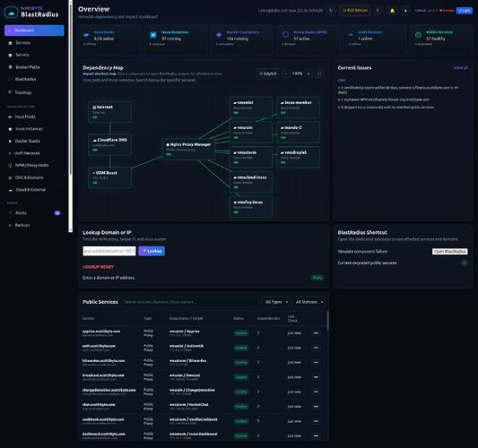
Task: Click the domain or IP lookup field
Action: point(109,251)
